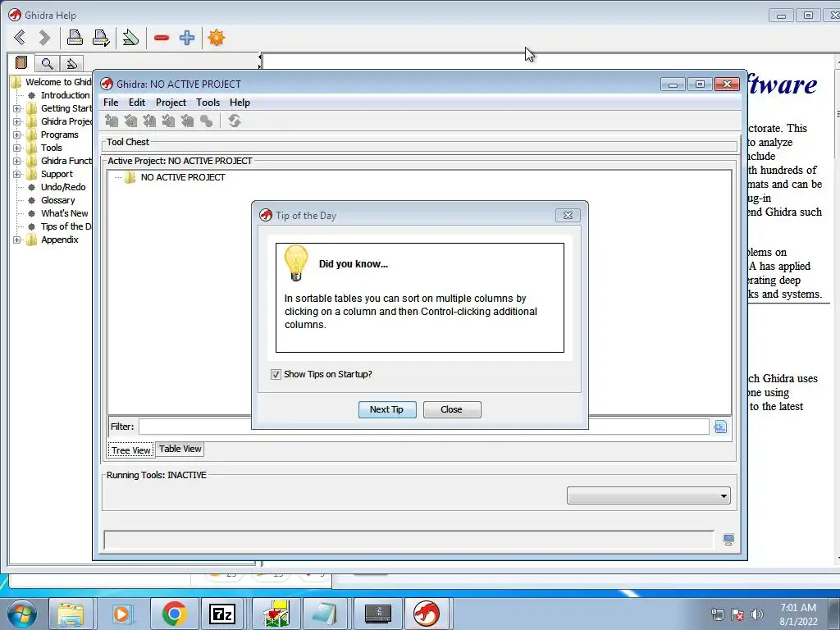Expand the Ghidra Projects help node
Image resolution: width=840 pixels, height=630 pixels.
click(16, 121)
